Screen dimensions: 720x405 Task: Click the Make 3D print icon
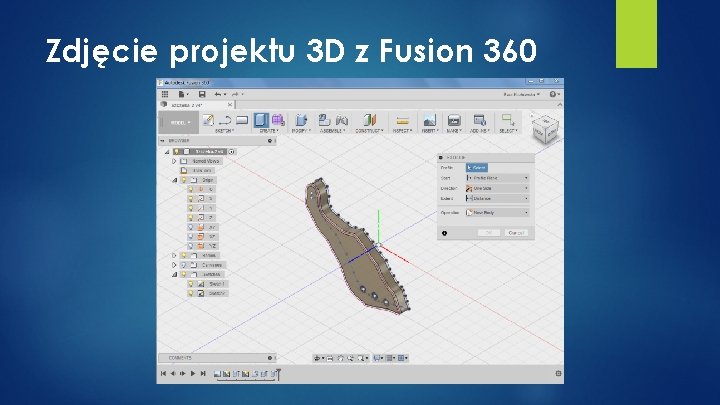454,120
